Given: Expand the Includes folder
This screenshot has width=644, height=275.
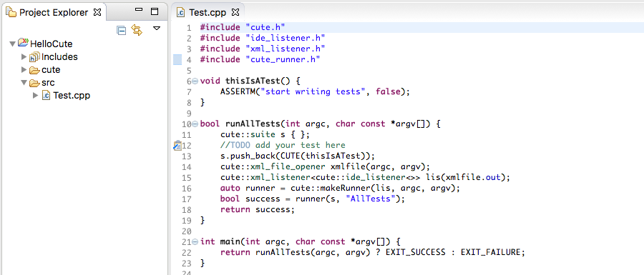Looking at the screenshot, I should pyautogui.click(x=24, y=57).
